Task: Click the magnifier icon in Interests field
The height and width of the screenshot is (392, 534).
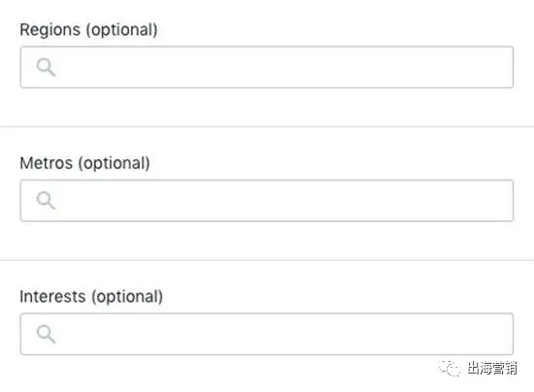Action: pos(46,334)
